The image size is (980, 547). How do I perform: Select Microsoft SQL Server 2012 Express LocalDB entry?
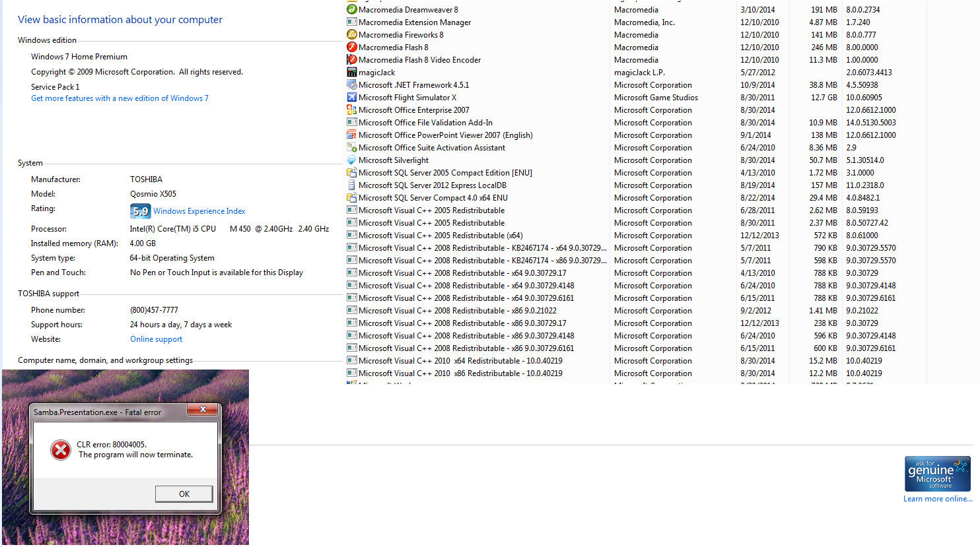pos(433,185)
